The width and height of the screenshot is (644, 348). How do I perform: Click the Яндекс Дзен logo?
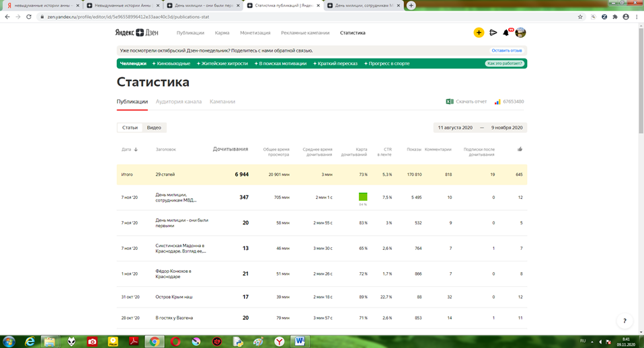pos(136,32)
